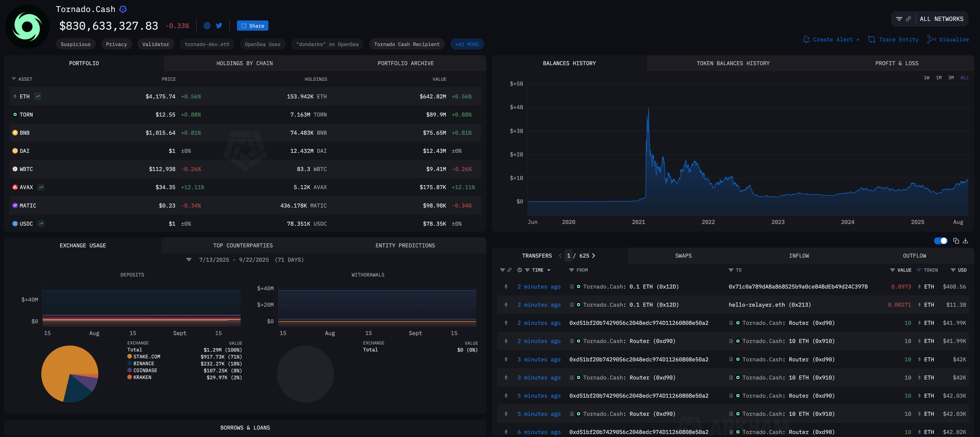Image resolution: width=980 pixels, height=437 pixels.
Task: Open the TIME column sort dropdown arrow
Action: (549, 270)
